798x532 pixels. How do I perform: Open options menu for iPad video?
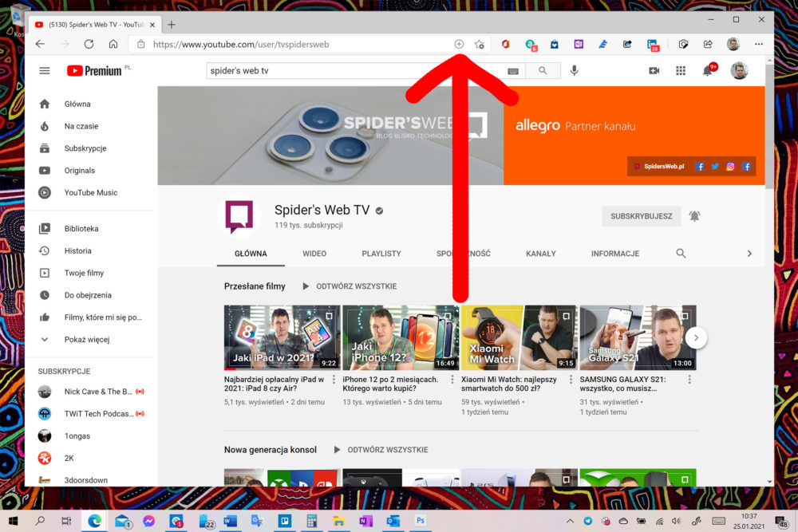click(334, 380)
